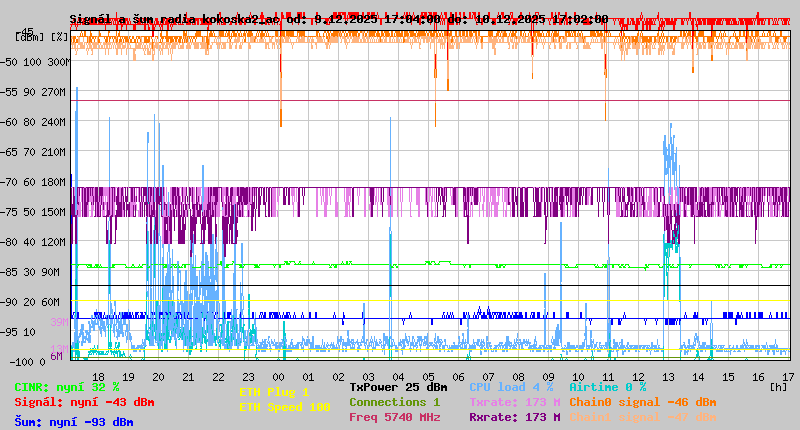Click the "90M" y-axis label
Image resolution: width=800 pixels, height=430 pixels.
coord(50,272)
